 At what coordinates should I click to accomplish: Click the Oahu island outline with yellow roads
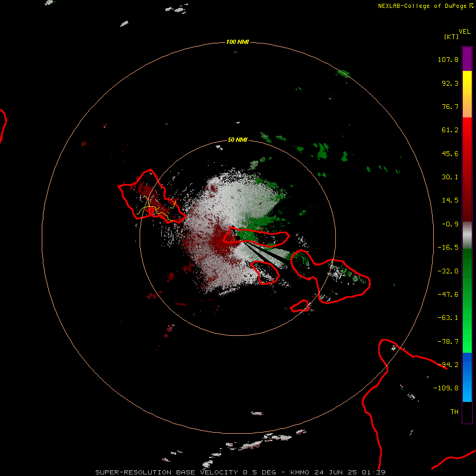(151, 197)
